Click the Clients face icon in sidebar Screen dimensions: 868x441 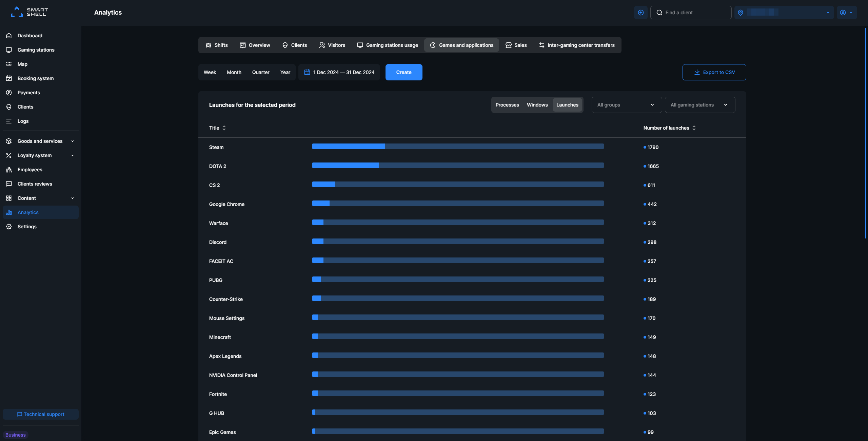9,107
